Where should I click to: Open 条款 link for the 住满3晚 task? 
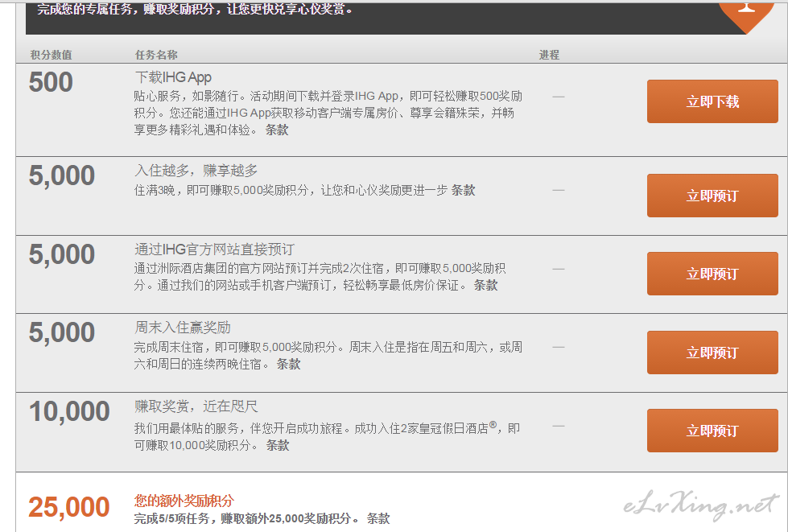pyautogui.click(x=463, y=191)
